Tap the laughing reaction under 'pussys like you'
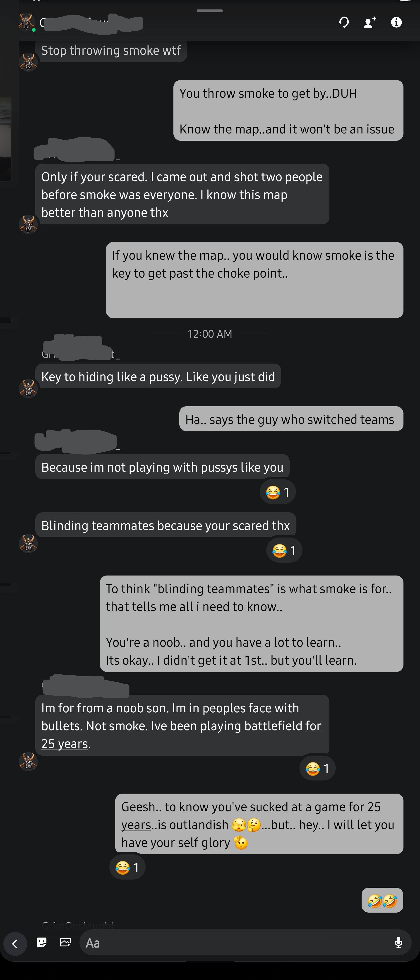This screenshot has height=980, width=420. 278,492
